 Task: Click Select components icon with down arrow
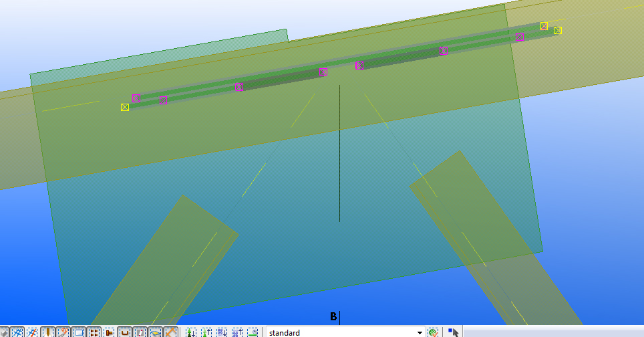191,332
